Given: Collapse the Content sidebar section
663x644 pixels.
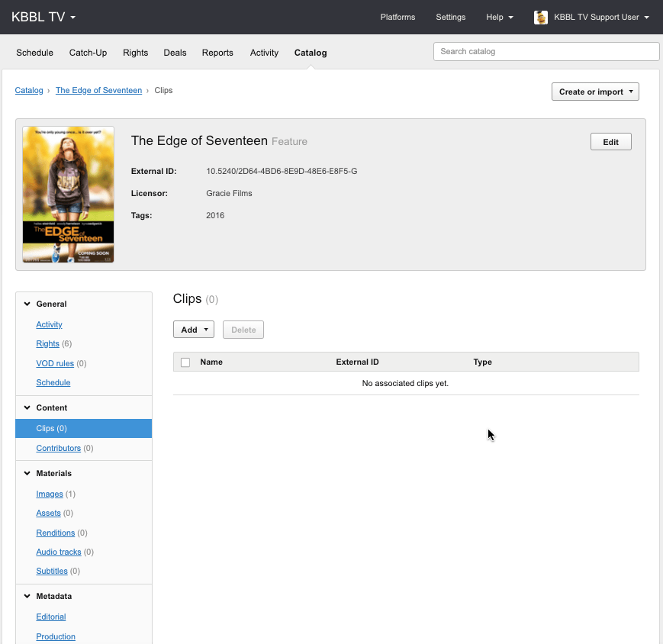Looking at the screenshot, I should pyautogui.click(x=27, y=407).
